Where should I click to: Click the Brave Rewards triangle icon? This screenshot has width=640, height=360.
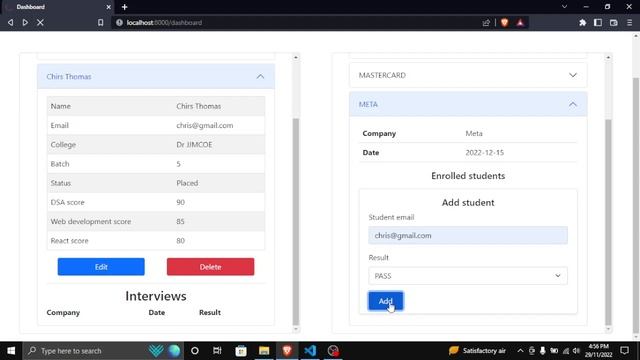point(520,22)
